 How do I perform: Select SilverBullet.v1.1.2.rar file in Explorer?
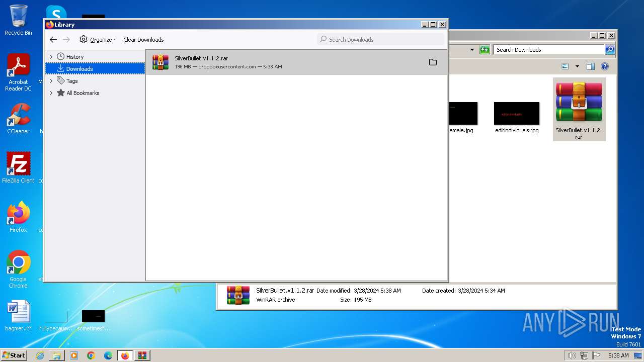tap(579, 109)
